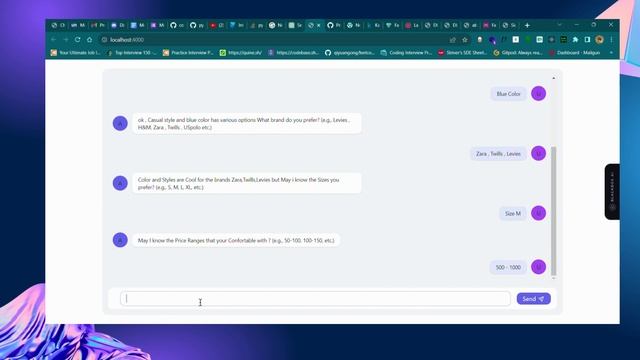Click the chat scrollbar up arrow
Viewport: 640px width, 360px height.
click(x=553, y=78)
